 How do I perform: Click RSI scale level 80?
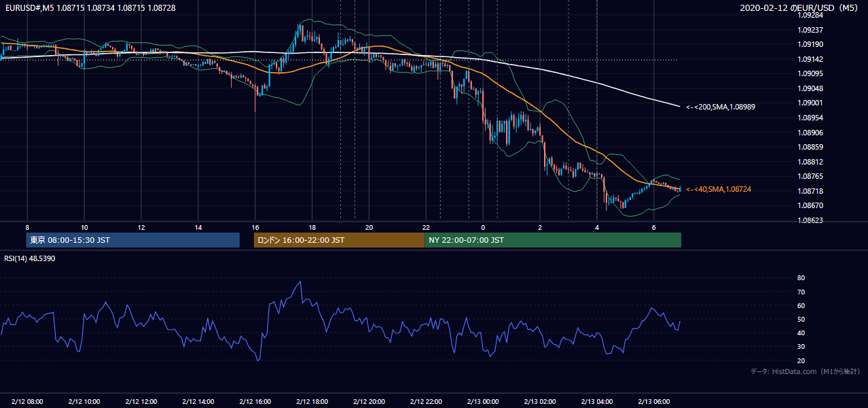point(801,278)
